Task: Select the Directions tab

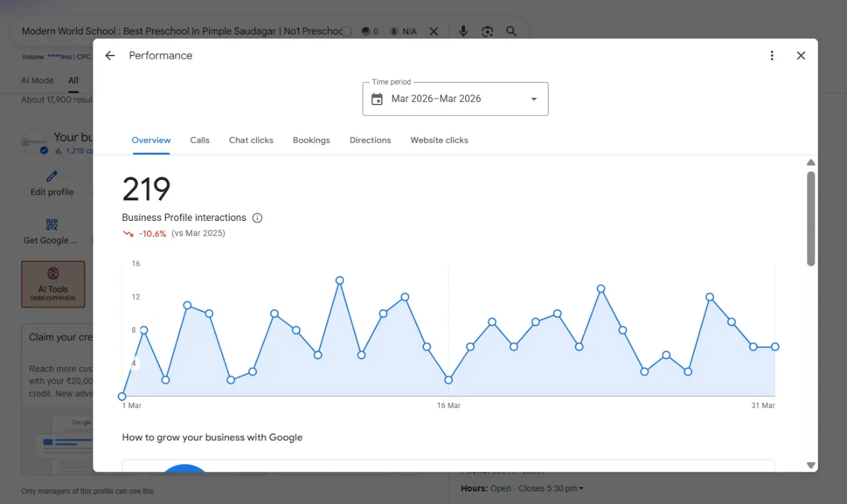Action: pyautogui.click(x=371, y=140)
